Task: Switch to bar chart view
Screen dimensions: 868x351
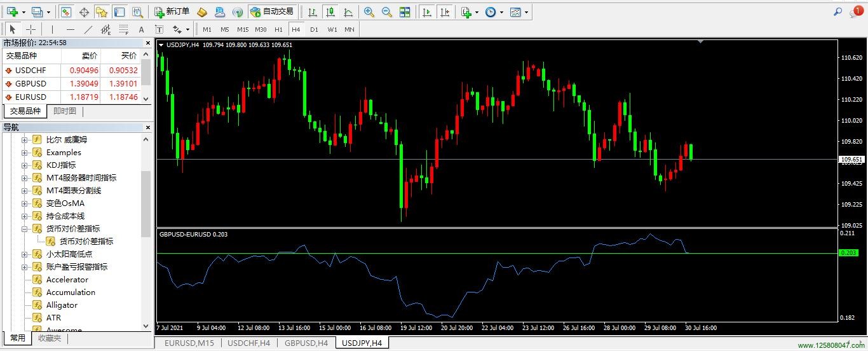Action: tap(311, 11)
